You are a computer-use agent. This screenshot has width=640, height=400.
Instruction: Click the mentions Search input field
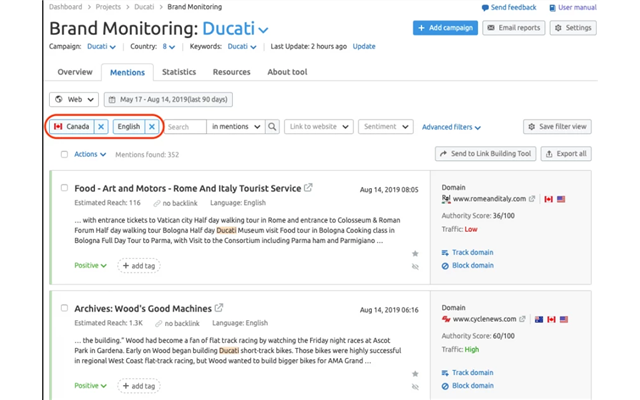point(184,127)
